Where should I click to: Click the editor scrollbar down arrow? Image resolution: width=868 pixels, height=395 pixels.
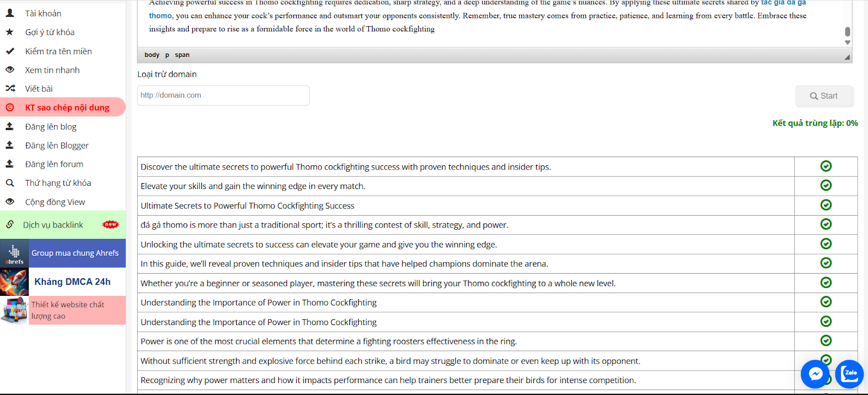pos(847,42)
